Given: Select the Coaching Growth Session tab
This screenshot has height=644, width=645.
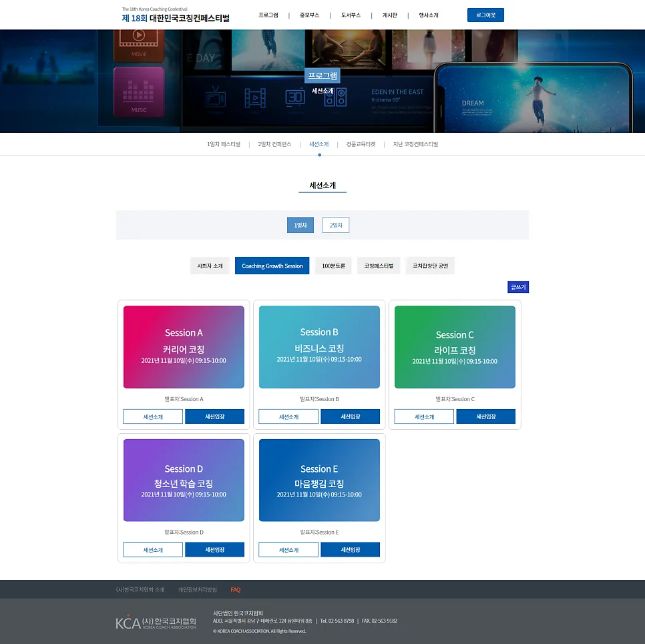Looking at the screenshot, I should click(x=272, y=266).
